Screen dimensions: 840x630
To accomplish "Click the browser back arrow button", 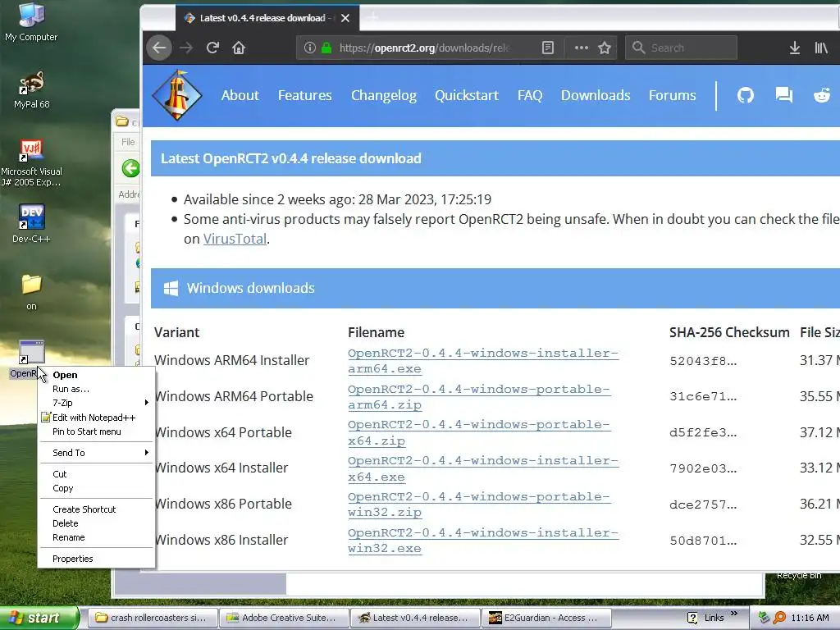I will click(159, 48).
